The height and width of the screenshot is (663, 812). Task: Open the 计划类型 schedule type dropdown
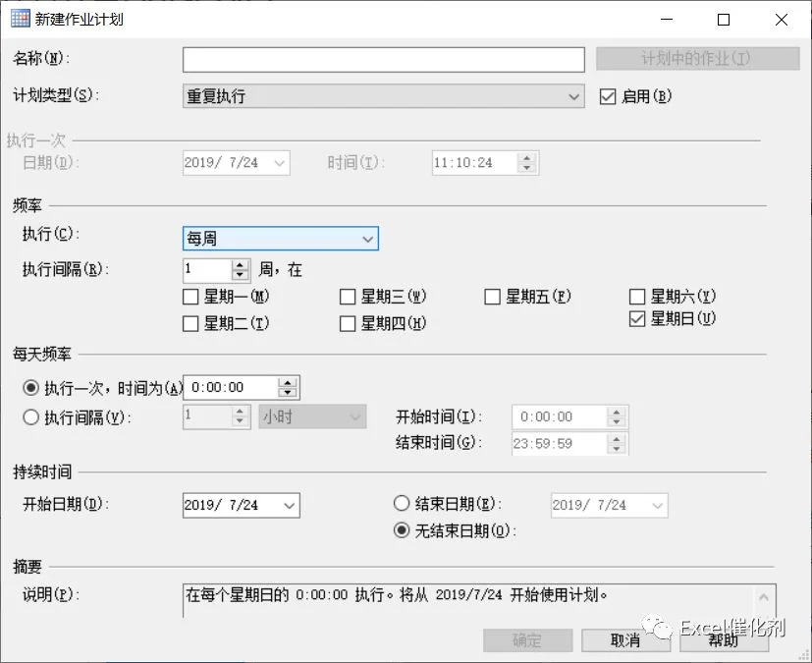pyautogui.click(x=383, y=96)
